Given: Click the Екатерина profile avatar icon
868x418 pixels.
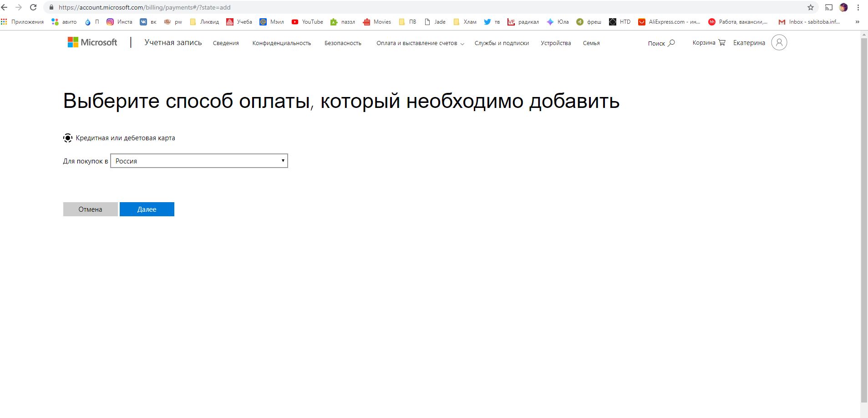Looking at the screenshot, I should [x=779, y=42].
